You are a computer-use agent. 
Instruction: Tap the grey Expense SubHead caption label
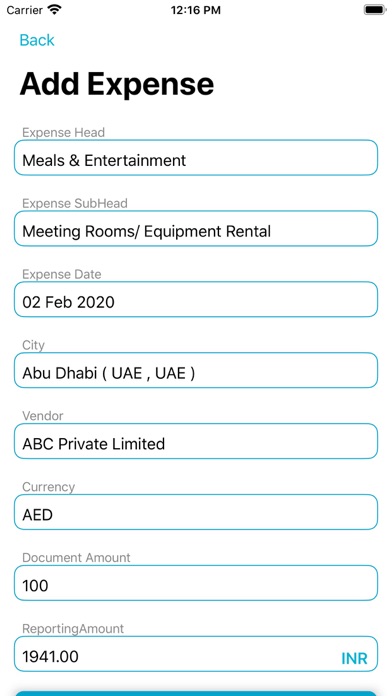point(75,203)
